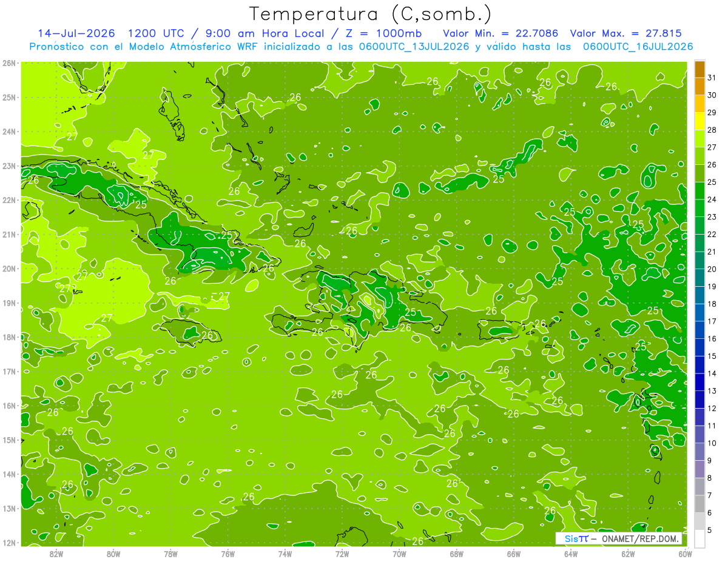
Task: Click the '16N' latitude label
Action: point(9,406)
